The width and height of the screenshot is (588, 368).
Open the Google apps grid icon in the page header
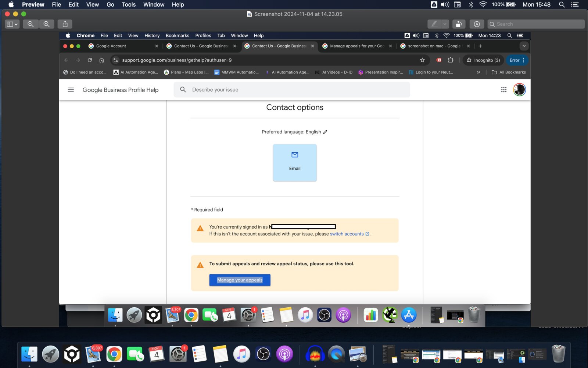click(504, 90)
